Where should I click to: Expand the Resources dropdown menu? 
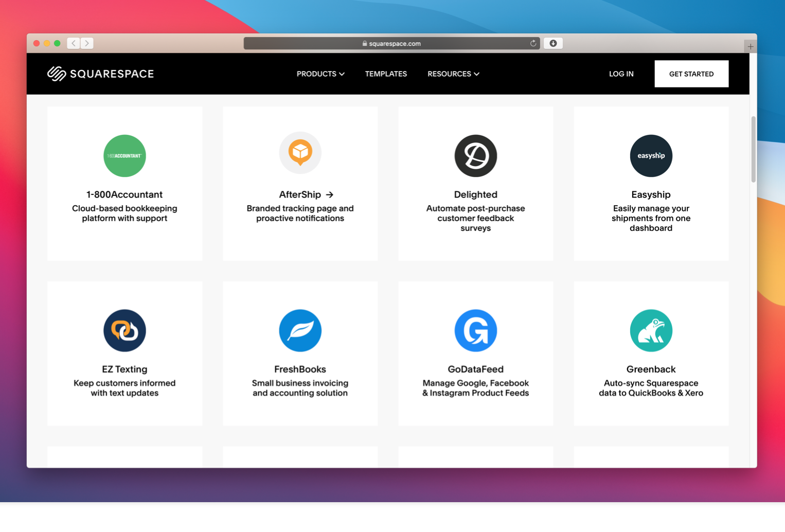click(x=453, y=74)
